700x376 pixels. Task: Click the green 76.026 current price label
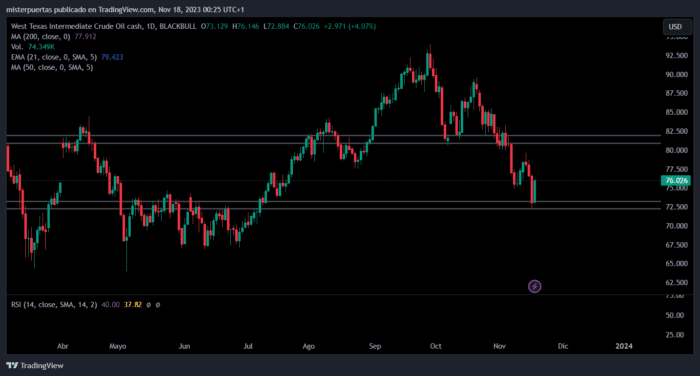tap(676, 180)
